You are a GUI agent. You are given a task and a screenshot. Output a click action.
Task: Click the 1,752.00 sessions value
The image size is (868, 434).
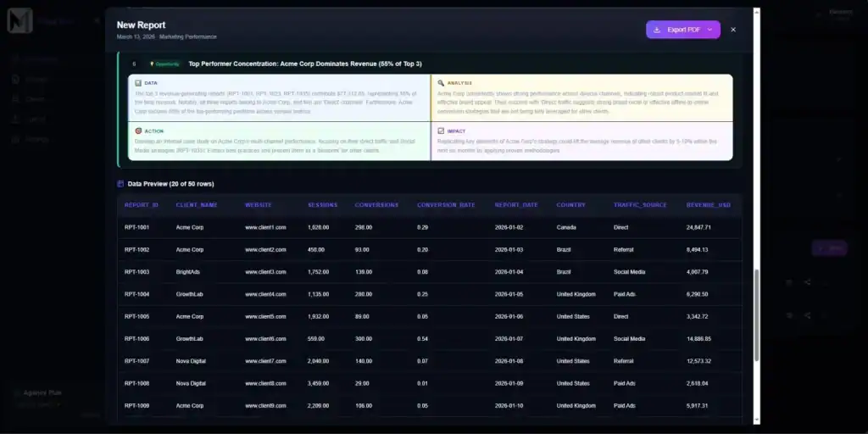click(319, 272)
